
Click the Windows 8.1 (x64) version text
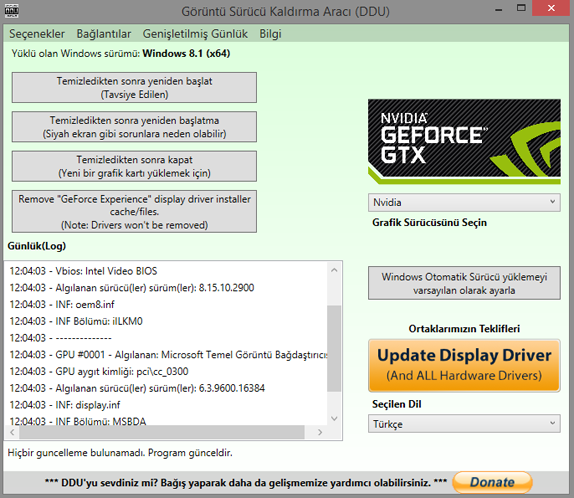coord(186,53)
